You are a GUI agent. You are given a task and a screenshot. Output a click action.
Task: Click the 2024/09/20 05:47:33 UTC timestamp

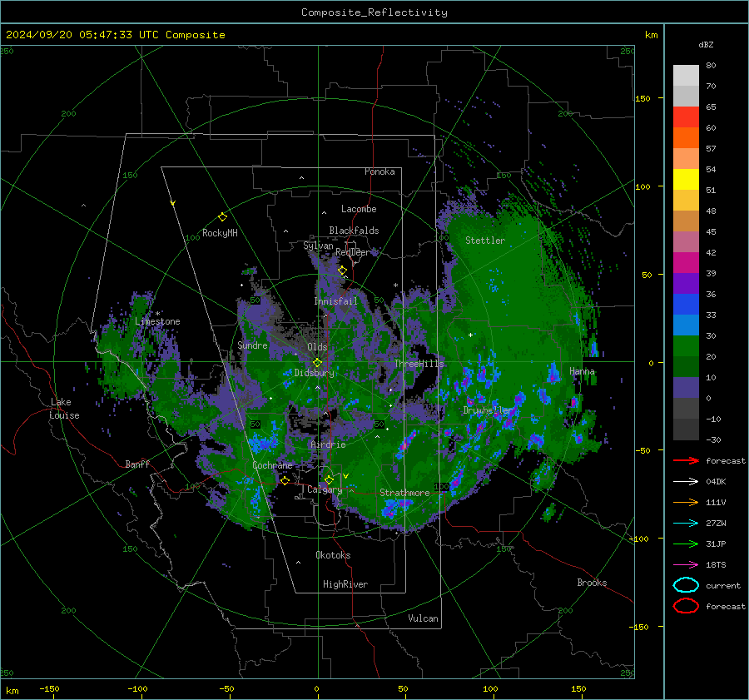[x=82, y=35]
